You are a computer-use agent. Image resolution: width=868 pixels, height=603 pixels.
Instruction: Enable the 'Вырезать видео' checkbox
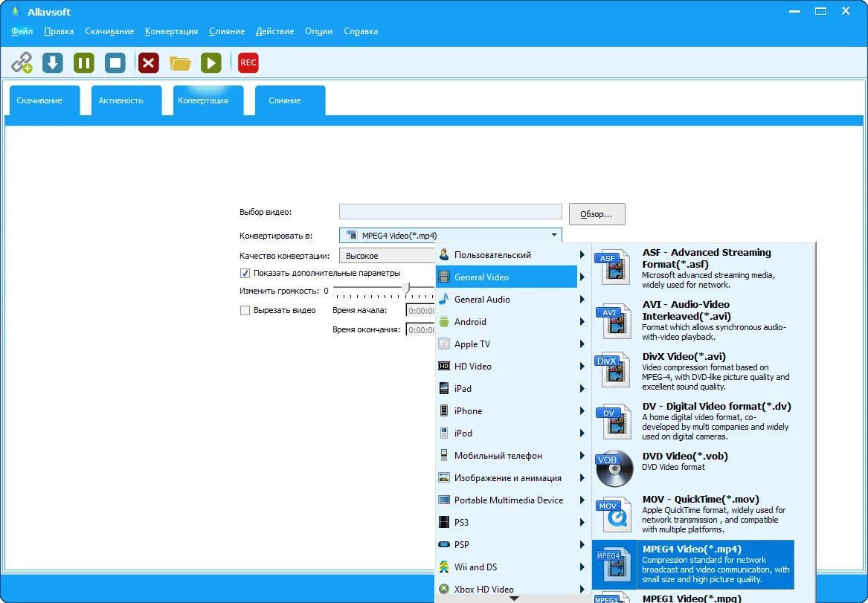click(245, 310)
